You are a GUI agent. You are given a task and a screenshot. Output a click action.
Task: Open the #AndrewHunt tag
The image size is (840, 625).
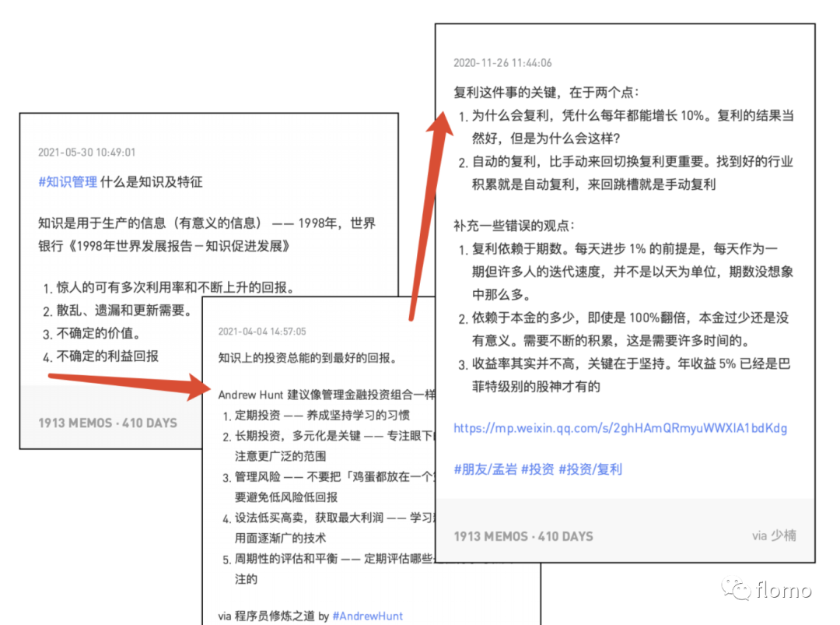[367, 616]
